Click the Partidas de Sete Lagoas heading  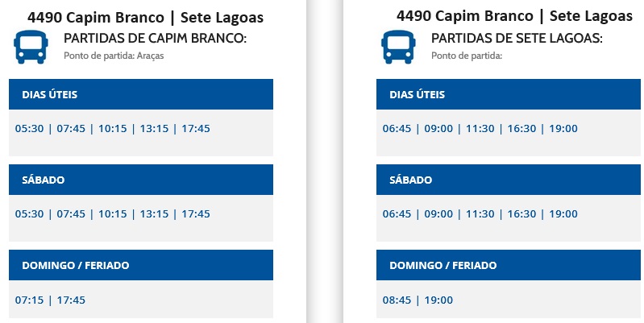pos(517,39)
